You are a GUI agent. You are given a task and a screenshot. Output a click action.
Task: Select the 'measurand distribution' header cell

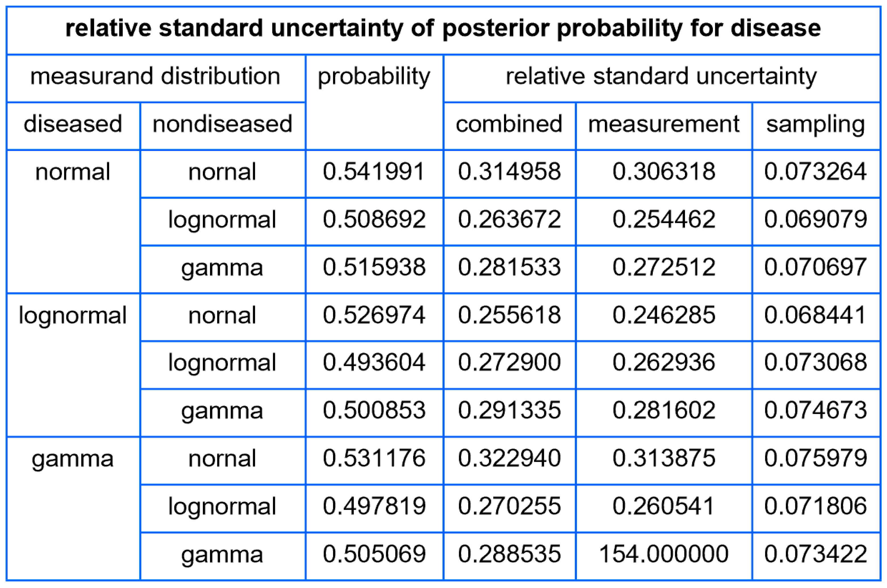pos(155,77)
